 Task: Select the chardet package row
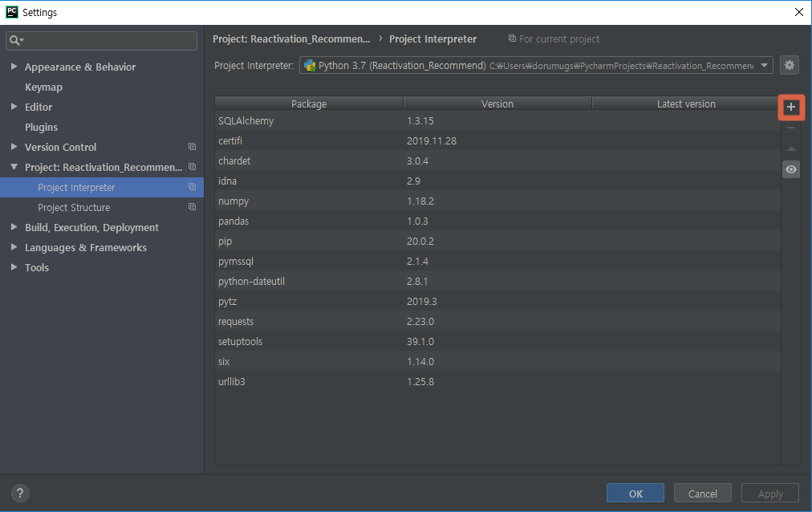497,161
